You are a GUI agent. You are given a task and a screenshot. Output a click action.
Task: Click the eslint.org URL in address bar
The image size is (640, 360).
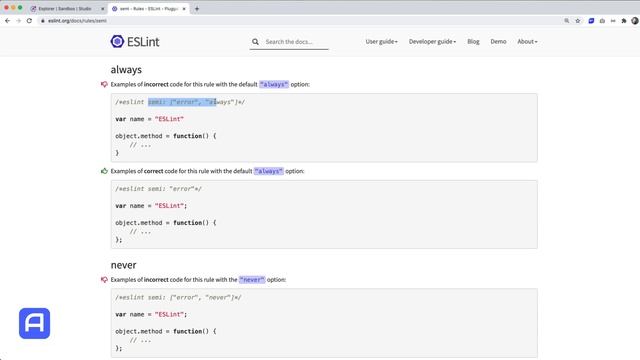click(x=77, y=20)
